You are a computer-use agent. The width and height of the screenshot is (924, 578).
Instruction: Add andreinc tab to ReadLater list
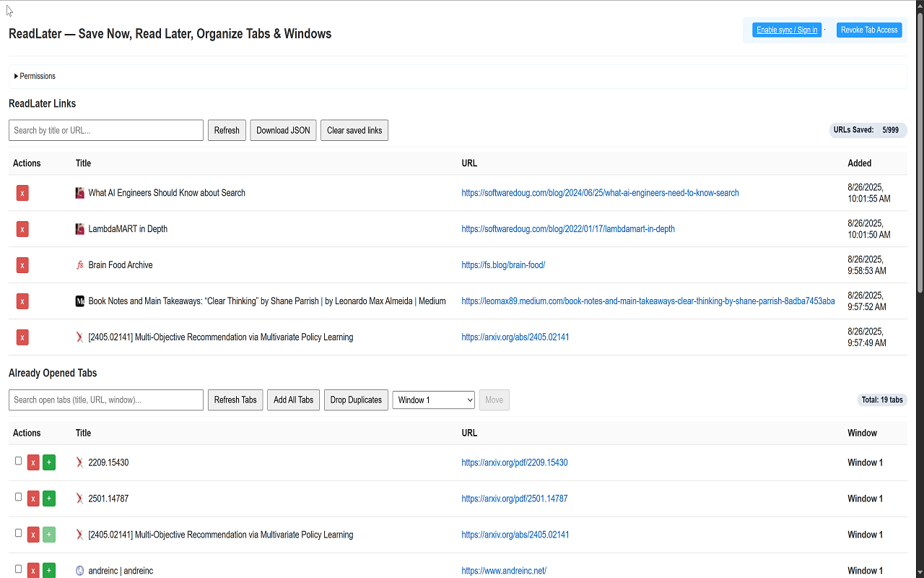[49, 571]
